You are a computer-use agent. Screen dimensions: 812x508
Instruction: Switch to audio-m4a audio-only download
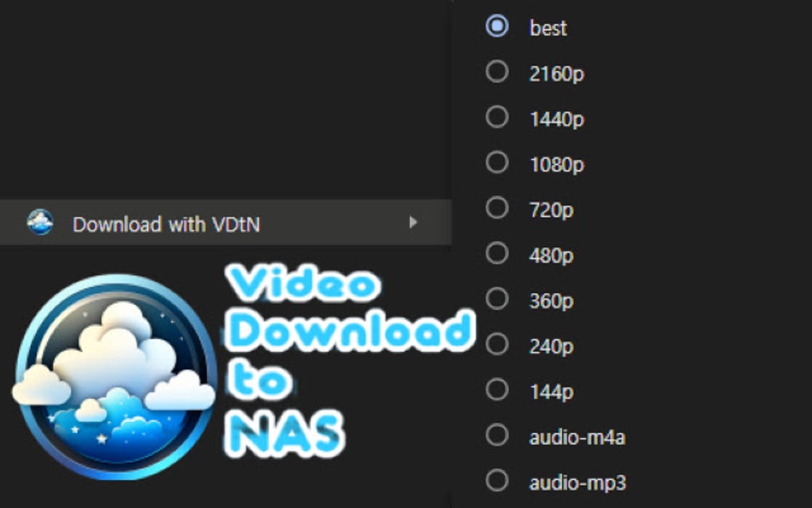pos(497,436)
